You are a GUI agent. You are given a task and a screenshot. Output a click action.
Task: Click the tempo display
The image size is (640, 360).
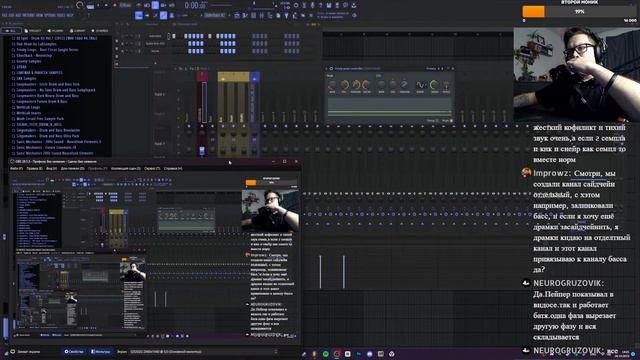[x=125, y=5]
